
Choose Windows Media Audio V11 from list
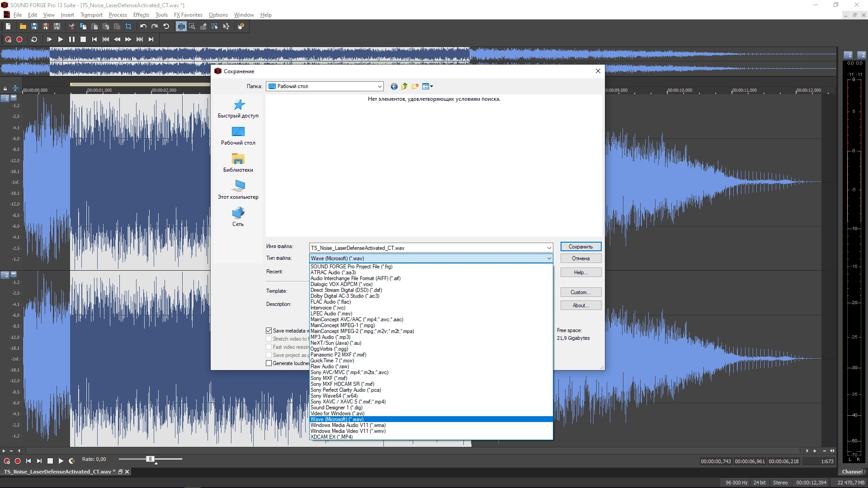(431, 425)
